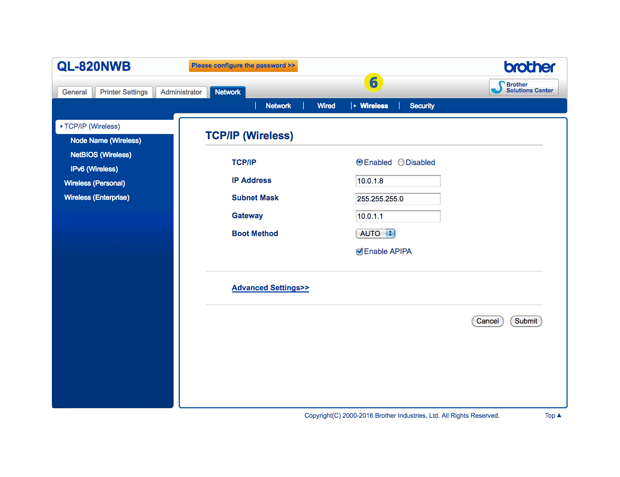620x477 pixels.
Task: Click the copyright Brother Industries text
Action: (x=402, y=416)
